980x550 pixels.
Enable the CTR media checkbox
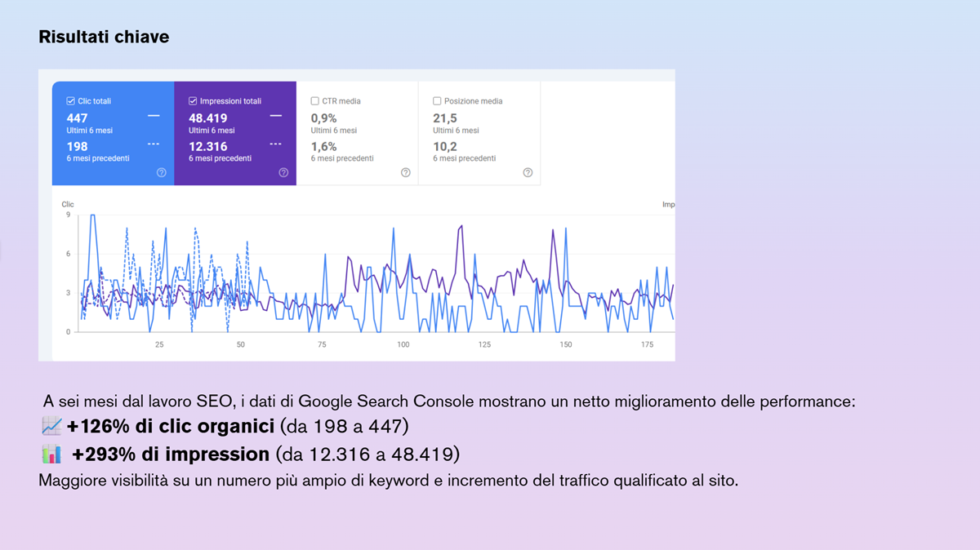pyautogui.click(x=315, y=101)
